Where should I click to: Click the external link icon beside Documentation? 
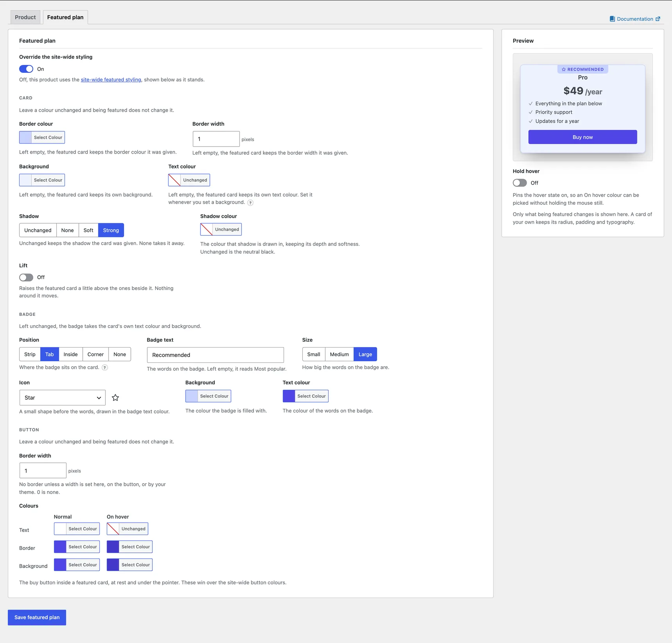click(658, 19)
